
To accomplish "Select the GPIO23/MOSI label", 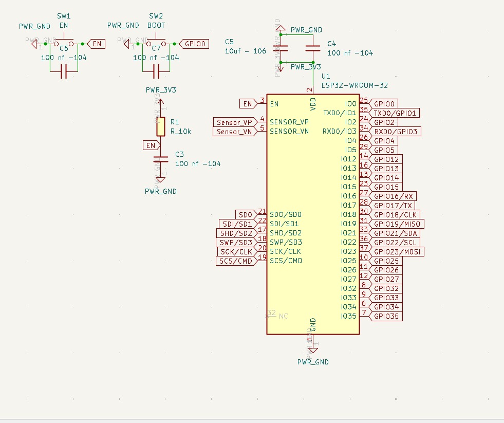I will (x=396, y=252).
